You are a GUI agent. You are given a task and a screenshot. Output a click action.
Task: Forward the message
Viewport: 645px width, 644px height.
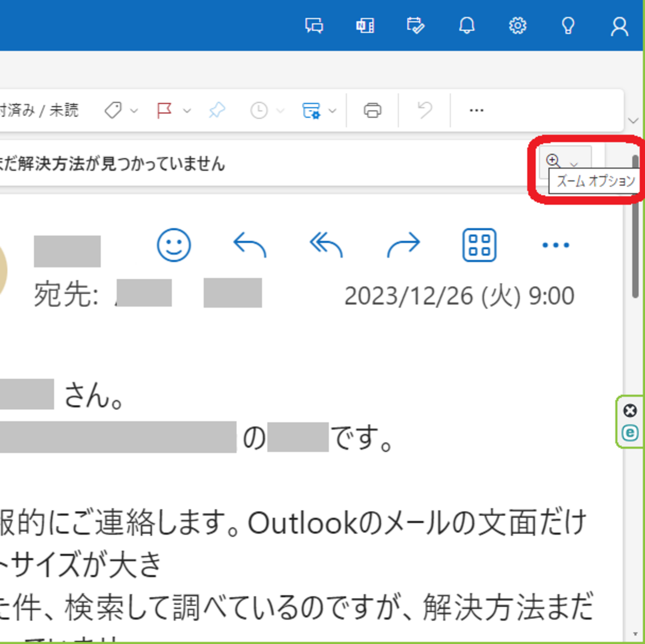tap(403, 245)
